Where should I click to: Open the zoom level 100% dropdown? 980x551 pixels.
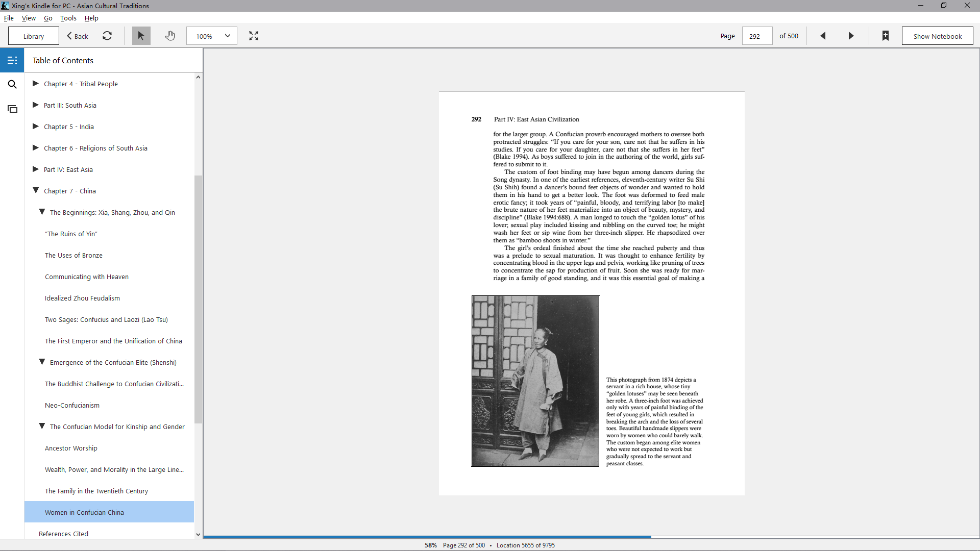(212, 36)
